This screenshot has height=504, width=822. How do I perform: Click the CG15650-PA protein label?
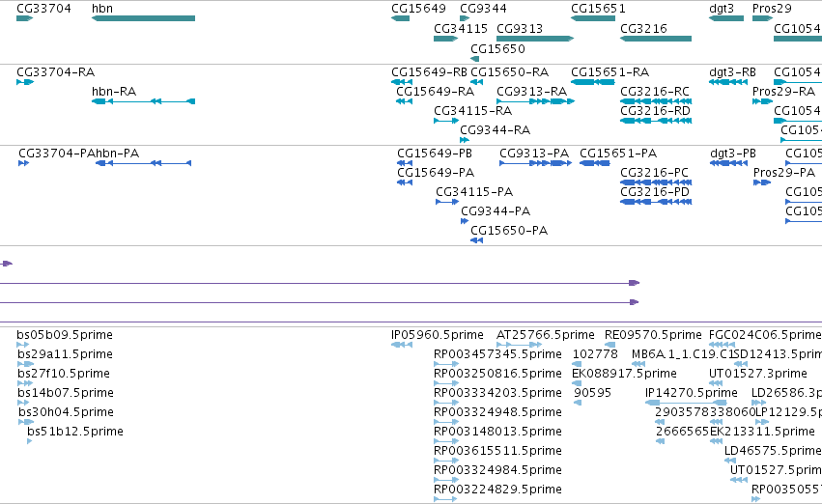coord(509,231)
